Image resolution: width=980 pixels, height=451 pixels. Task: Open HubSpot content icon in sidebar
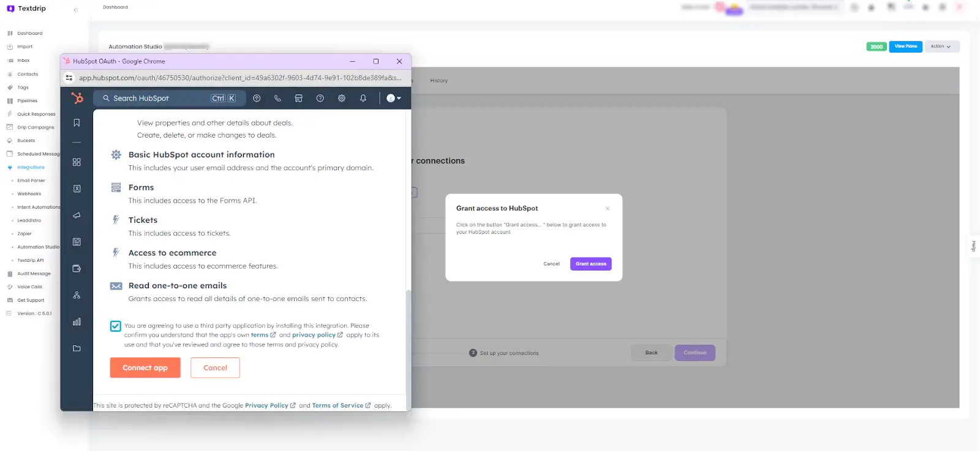pos(77,242)
